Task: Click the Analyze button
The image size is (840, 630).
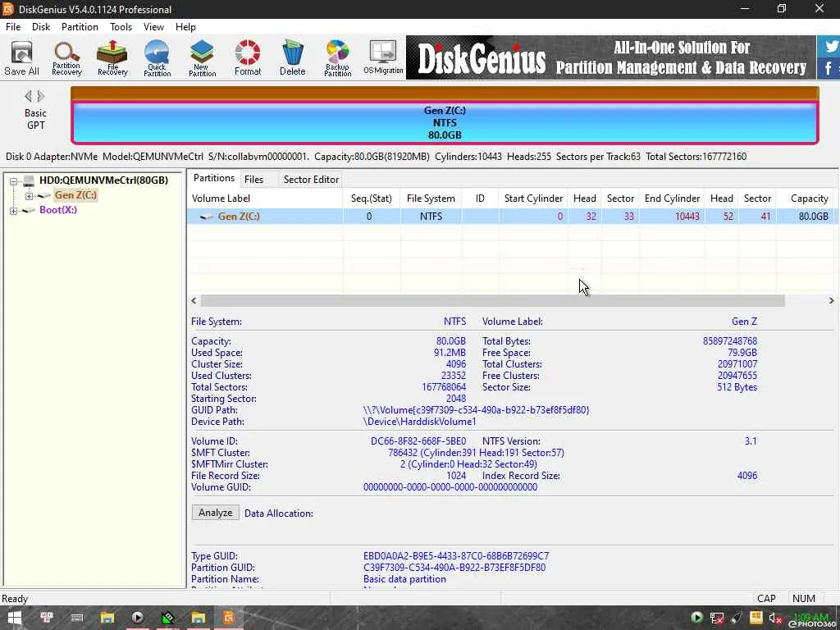Action: tap(216, 513)
